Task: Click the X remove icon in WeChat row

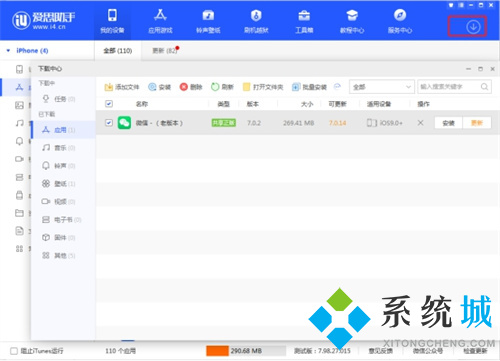Action: coord(421,123)
